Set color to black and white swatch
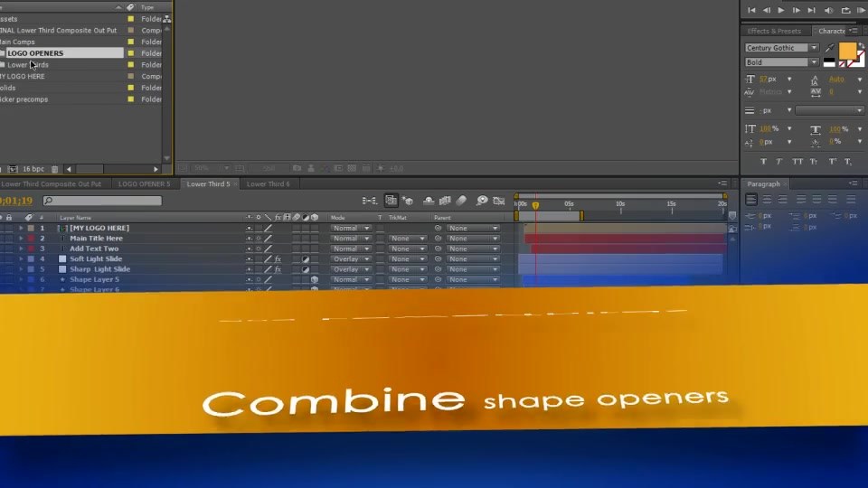The height and width of the screenshot is (488, 868). (829, 62)
